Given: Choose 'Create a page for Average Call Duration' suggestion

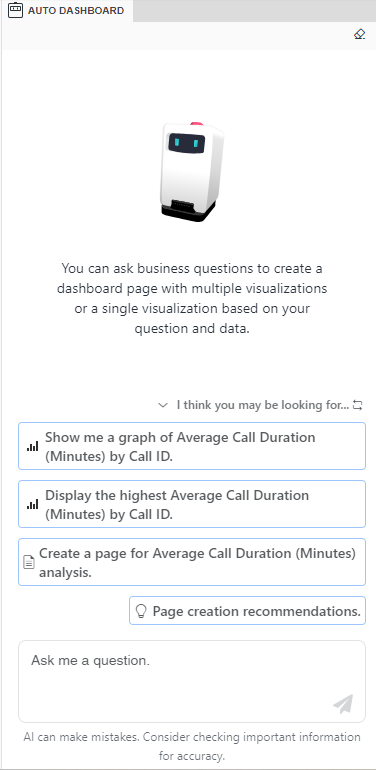Looking at the screenshot, I should click(192, 562).
